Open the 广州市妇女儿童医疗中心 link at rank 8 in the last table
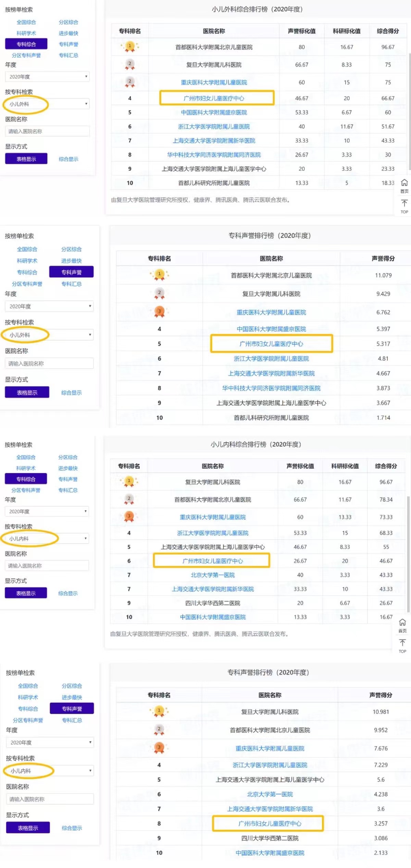This screenshot has width=411, height=868. click(270, 823)
